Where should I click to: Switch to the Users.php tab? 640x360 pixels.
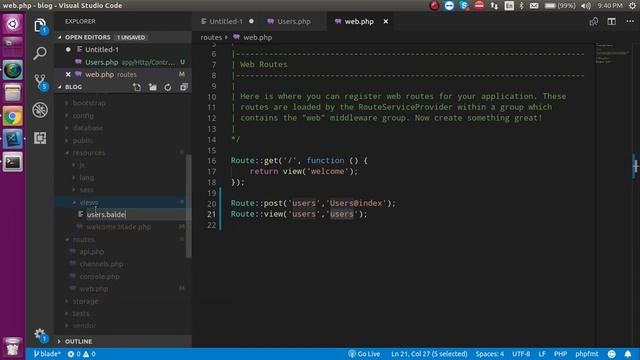tap(294, 21)
